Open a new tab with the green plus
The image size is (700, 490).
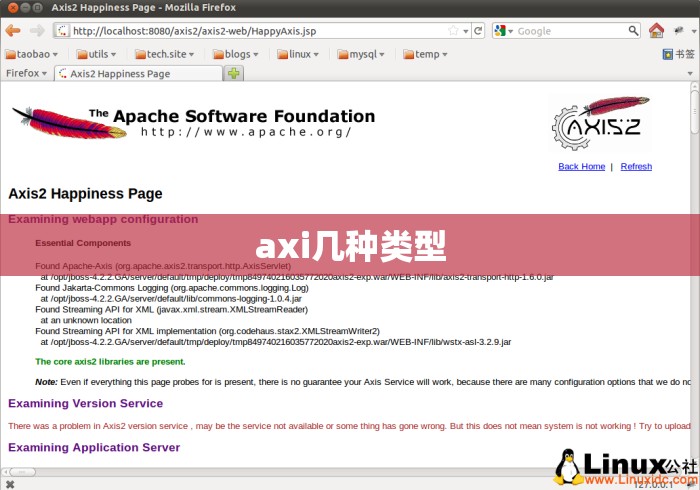coord(233,73)
